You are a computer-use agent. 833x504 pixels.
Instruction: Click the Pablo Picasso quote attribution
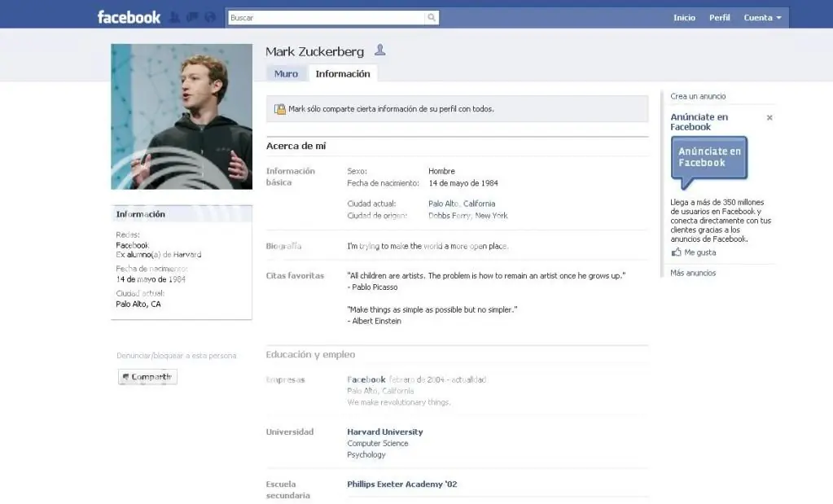[x=372, y=287]
